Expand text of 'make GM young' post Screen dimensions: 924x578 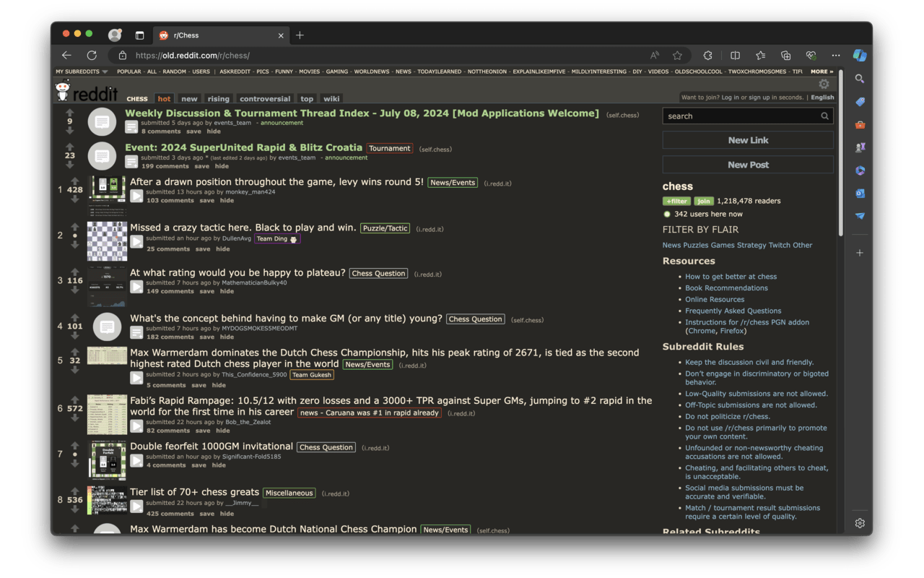click(x=136, y=332)
